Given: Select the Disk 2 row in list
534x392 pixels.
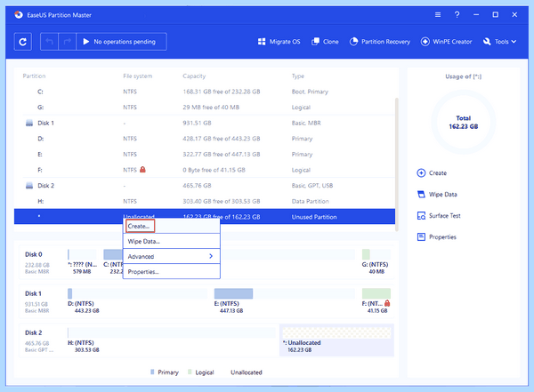Looking at the screenshot, I should (205, 186).
